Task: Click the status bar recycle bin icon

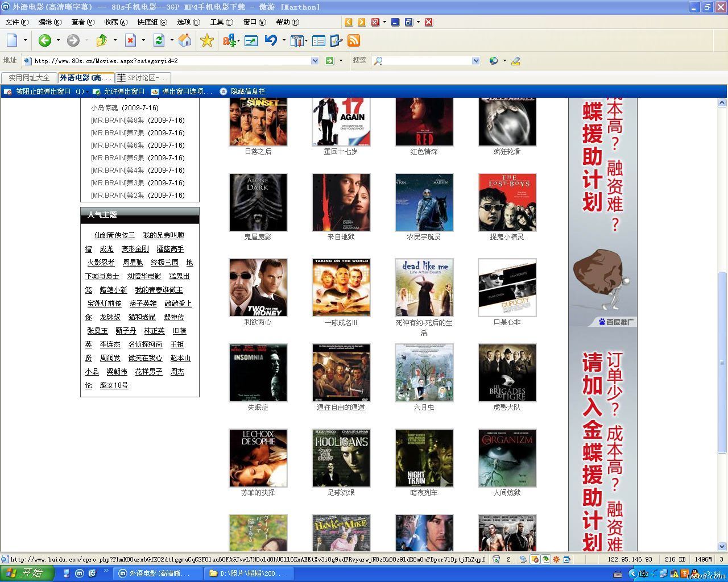Action: pos(496,559)
